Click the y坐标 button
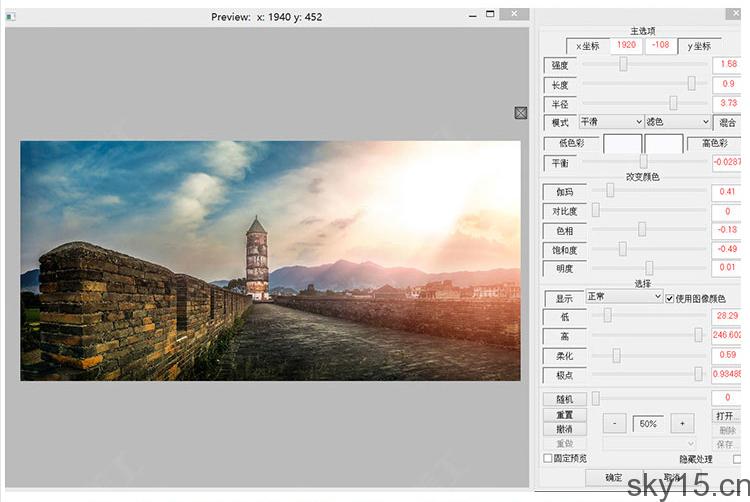Image resolution: width=750 pixels, height=502 pixels. (x=699, y=46)
